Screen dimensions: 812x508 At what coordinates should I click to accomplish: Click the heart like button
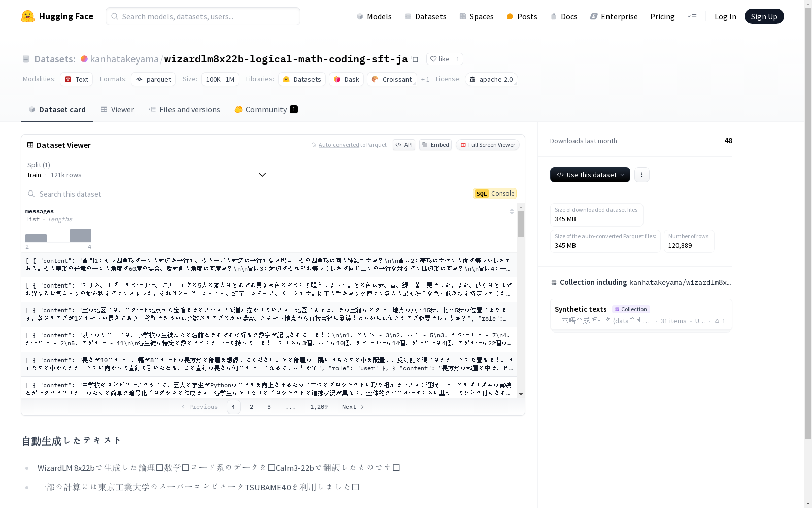tap(439, 59)
